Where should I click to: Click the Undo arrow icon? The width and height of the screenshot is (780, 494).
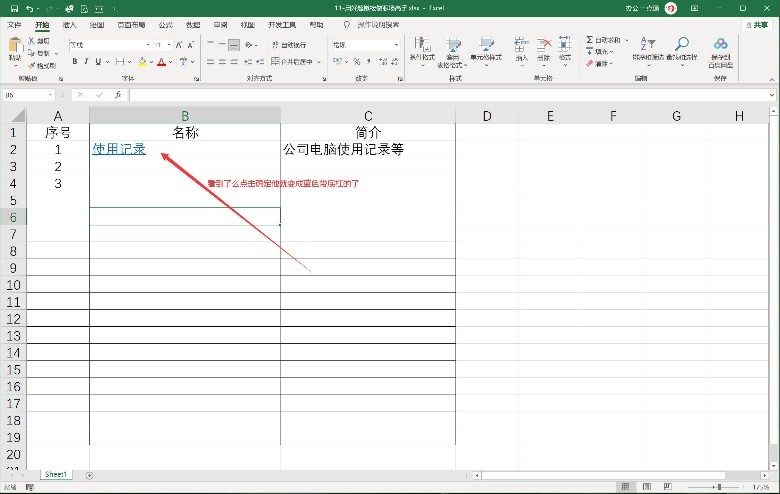(29, 8)
